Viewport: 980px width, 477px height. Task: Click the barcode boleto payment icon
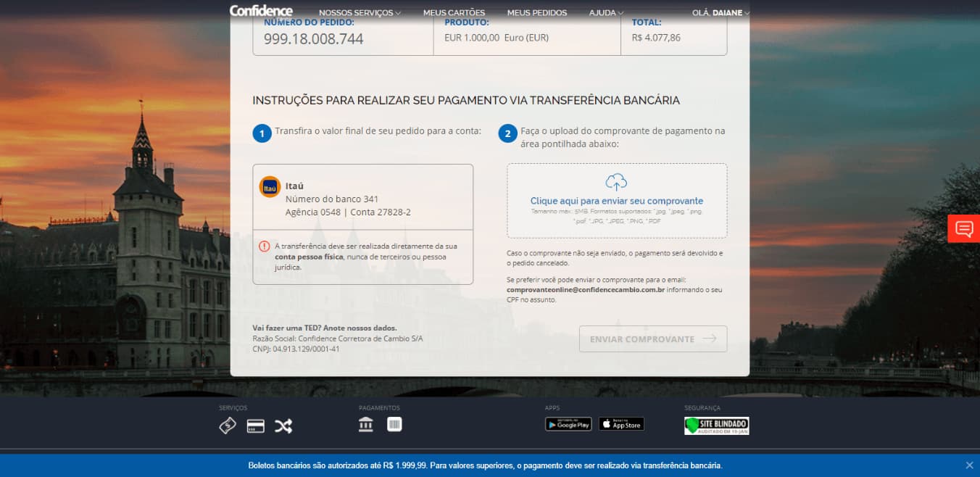[394, 425]
